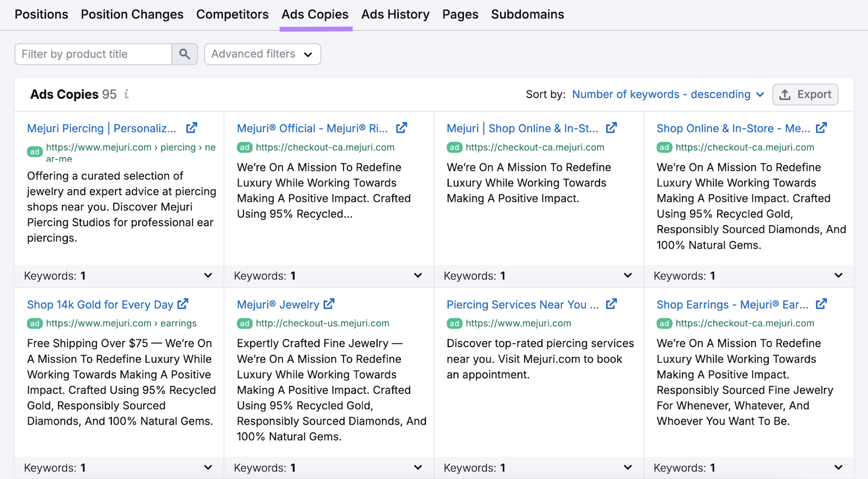The image size is (868, 479).
Task: Open the Shop 14k Gold for Every Day link
Action: tap(100, 305)
